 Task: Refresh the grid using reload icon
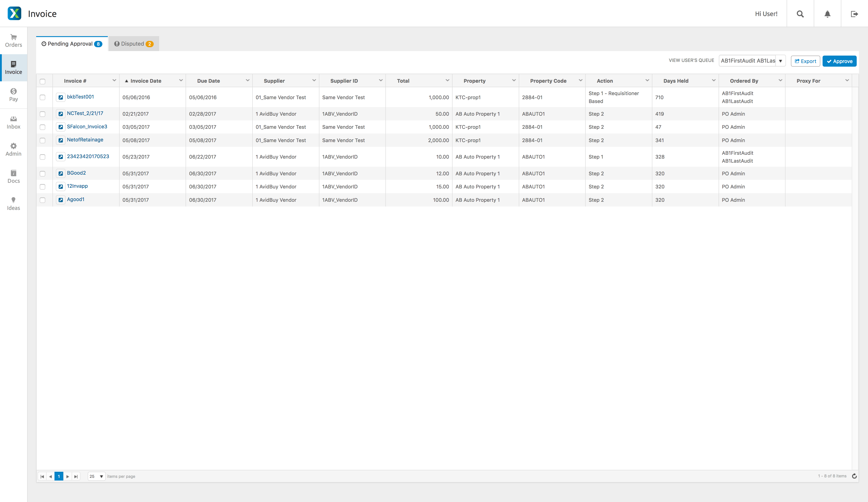tap(854, 476)
